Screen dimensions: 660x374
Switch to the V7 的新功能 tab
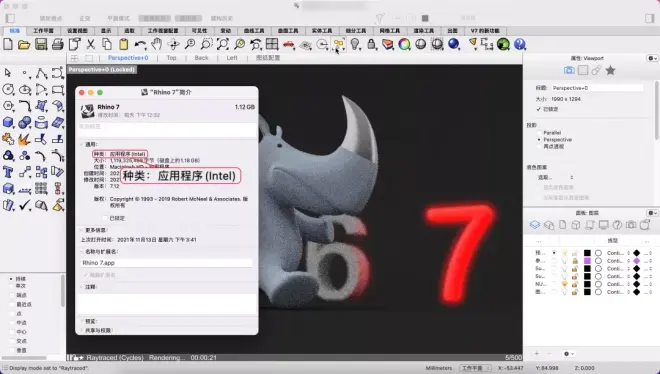point(485,31)
